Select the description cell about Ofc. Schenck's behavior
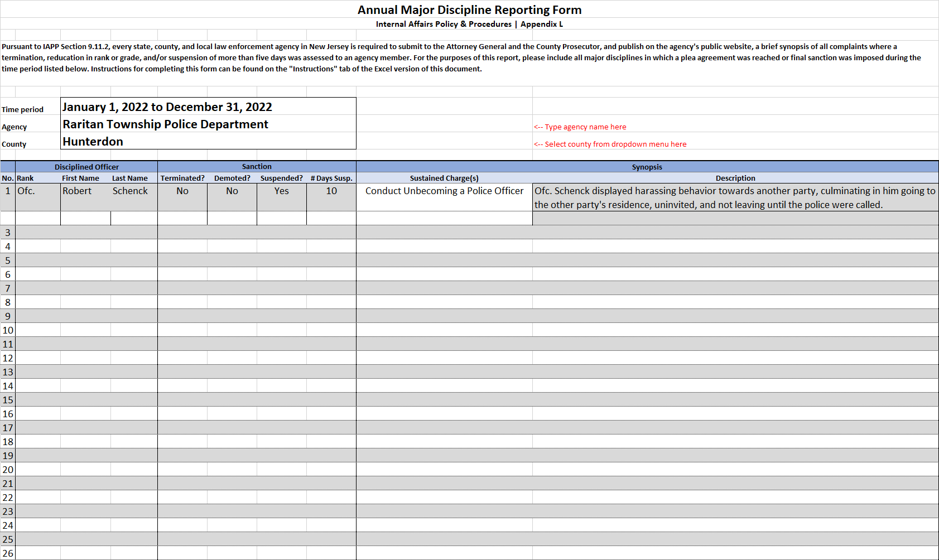Image resolution: width=939 pixels, height=560 pixels. [x=735, y=197]
